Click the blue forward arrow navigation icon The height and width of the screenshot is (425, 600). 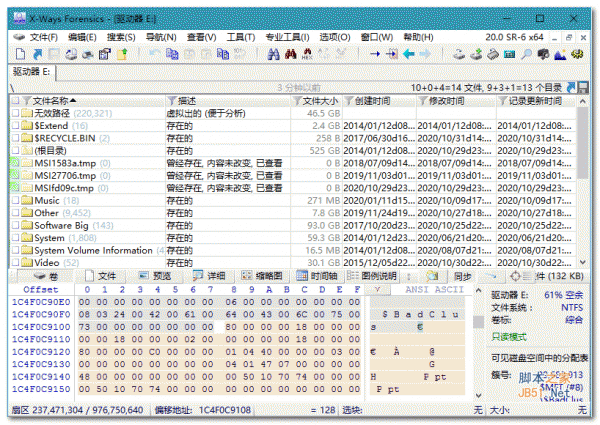click(x=425, y=53)
